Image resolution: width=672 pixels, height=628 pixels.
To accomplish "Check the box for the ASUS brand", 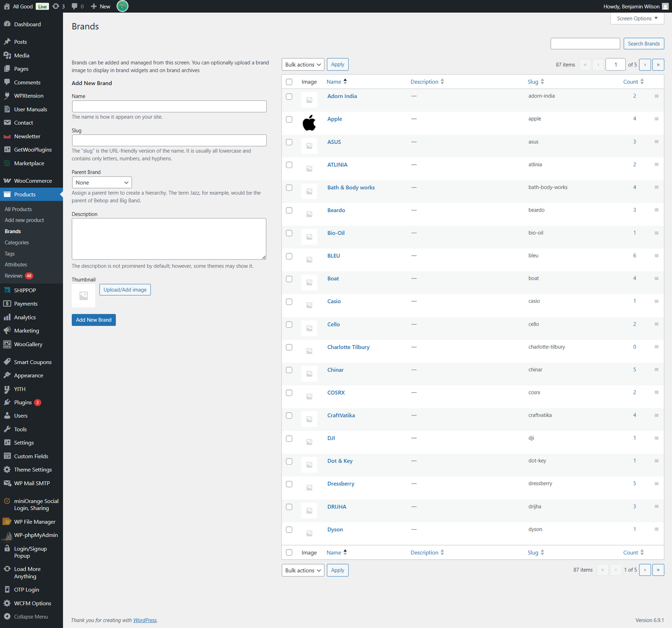I will (x=289, y=142).
